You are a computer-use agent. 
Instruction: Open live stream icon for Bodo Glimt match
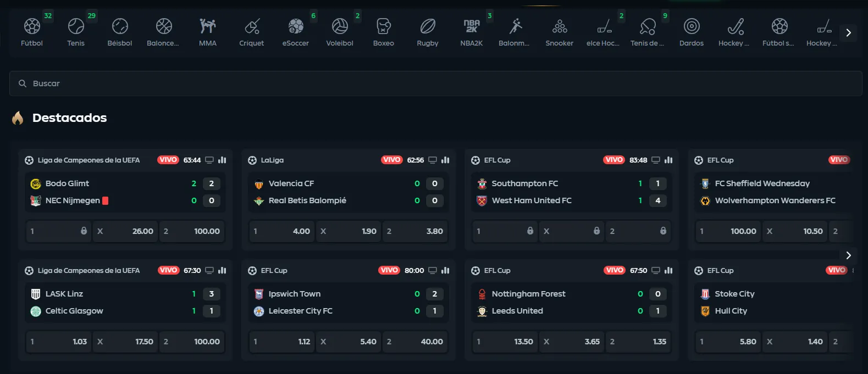209,160
